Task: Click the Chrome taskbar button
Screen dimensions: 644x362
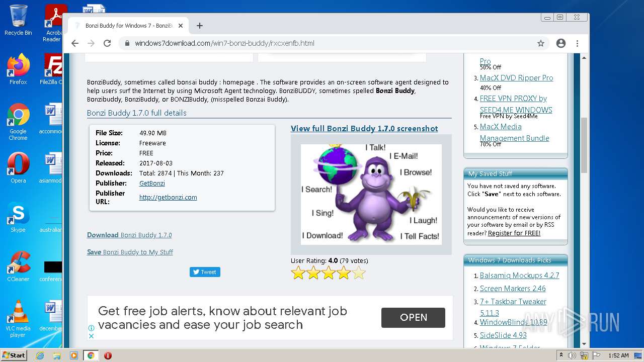Action: (x=91, y=355)
